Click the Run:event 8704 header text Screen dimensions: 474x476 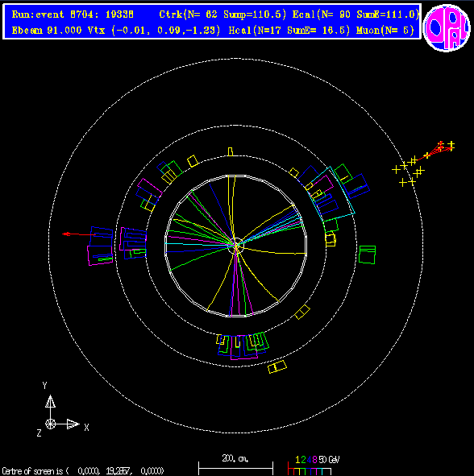point(73,14)
